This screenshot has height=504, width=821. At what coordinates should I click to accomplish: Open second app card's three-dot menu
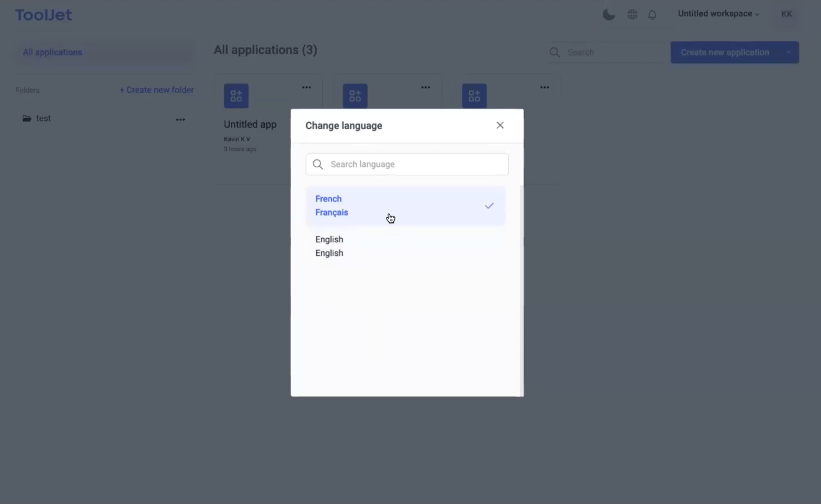[425, 87]
